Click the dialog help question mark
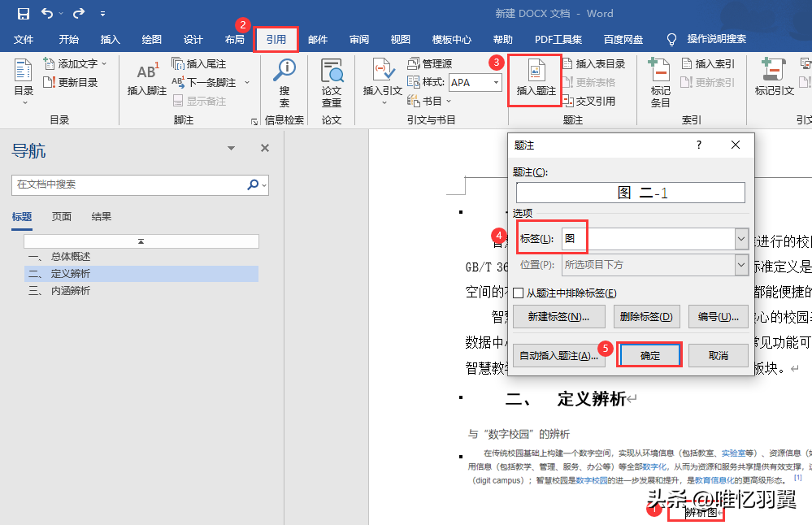Viewport: 812px width, 525px height. [x=698, y=145]
